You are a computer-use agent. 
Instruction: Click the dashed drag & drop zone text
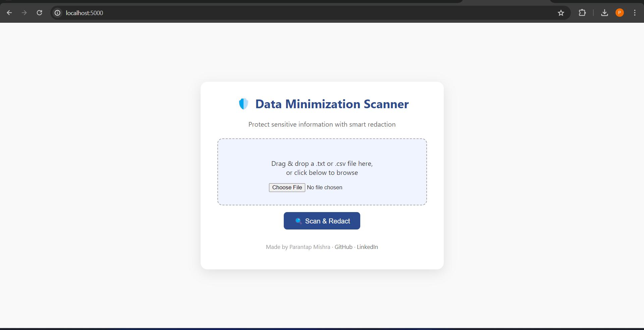[x=322, y=168]
